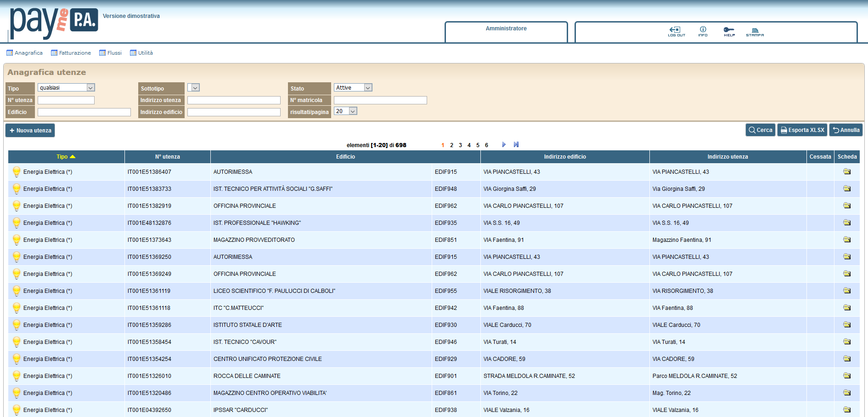Open the Info icon

(703, 31)
